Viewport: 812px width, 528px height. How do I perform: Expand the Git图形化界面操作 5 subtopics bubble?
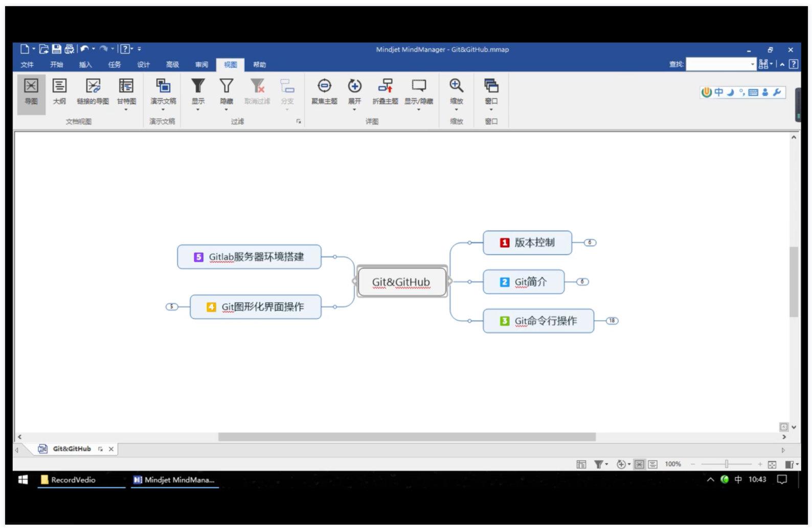(172, 307)
